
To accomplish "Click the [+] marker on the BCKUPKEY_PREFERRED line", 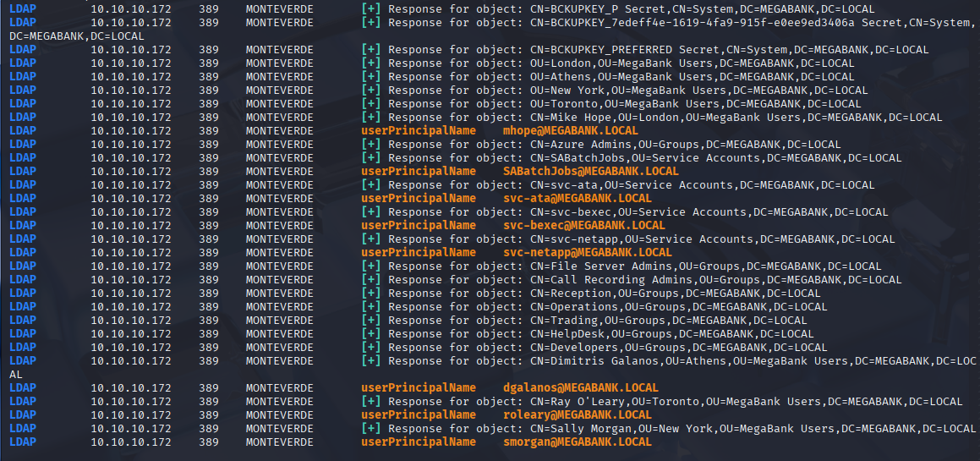I will pyautogui.click(x=371, y=49).
